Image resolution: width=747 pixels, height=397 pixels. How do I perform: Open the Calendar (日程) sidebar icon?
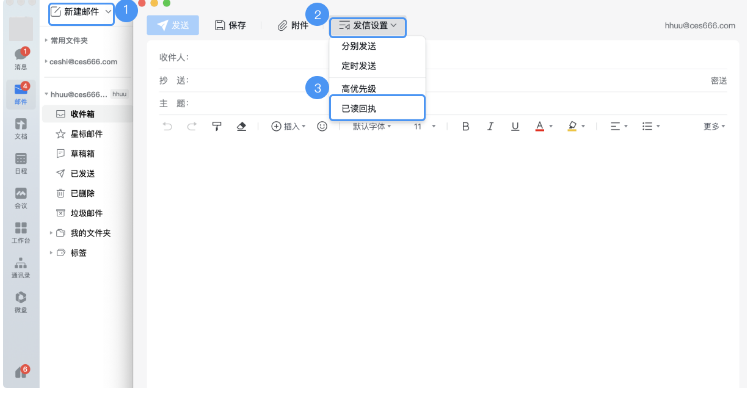21,163
